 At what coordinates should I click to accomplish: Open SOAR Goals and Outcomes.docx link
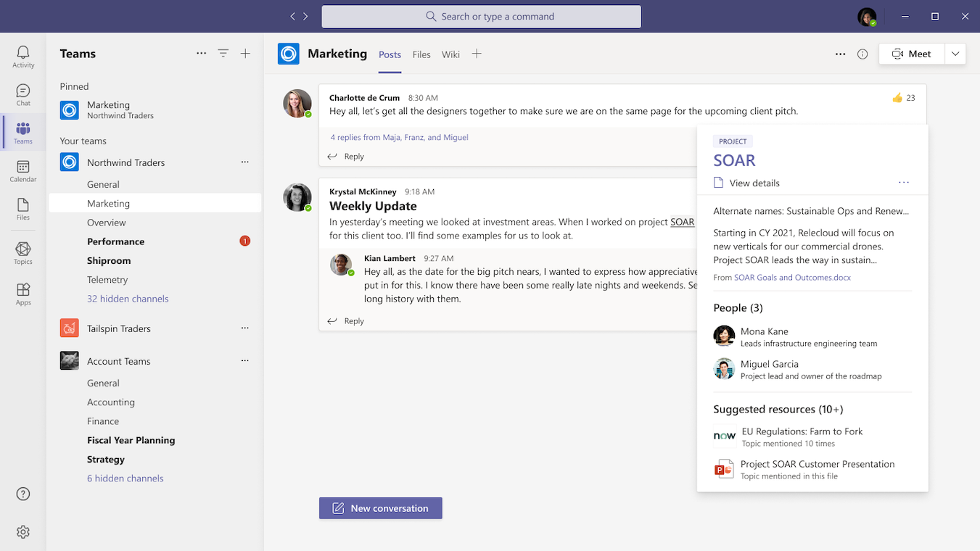(x=792, y=277)
